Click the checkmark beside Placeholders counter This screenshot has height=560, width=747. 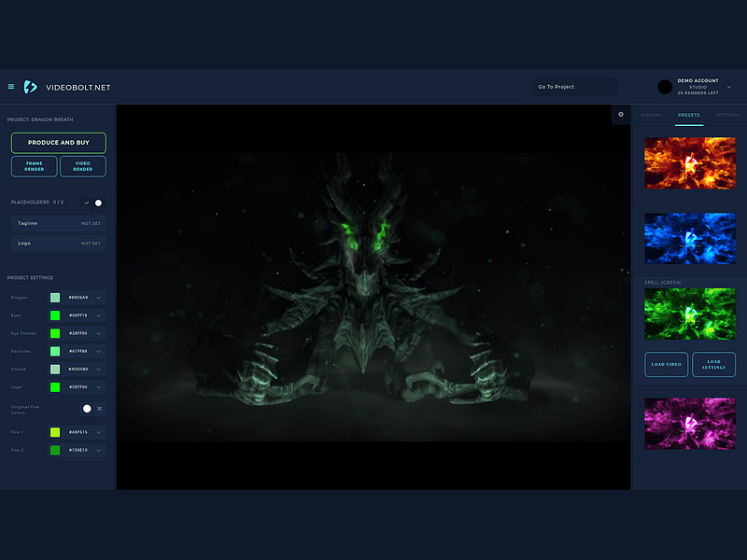(x=87, y=203)
